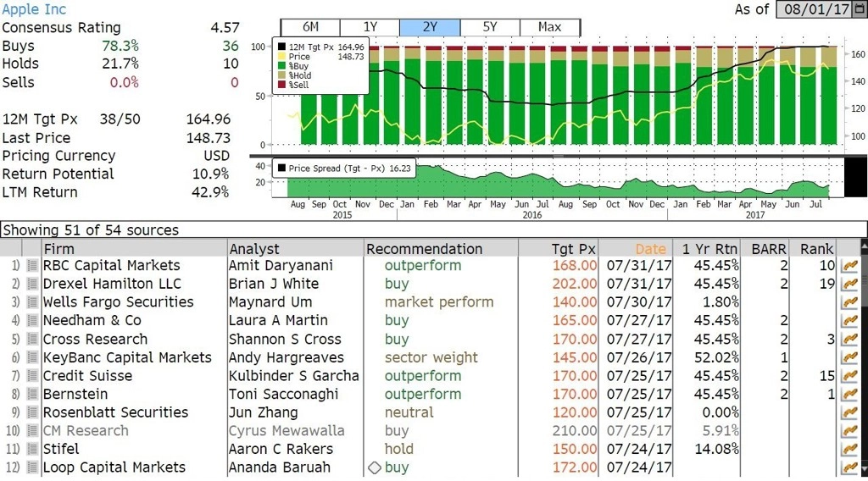
Task: Open report document icon for CM Research
Action: pyautogui.click(x=32, y=430)
